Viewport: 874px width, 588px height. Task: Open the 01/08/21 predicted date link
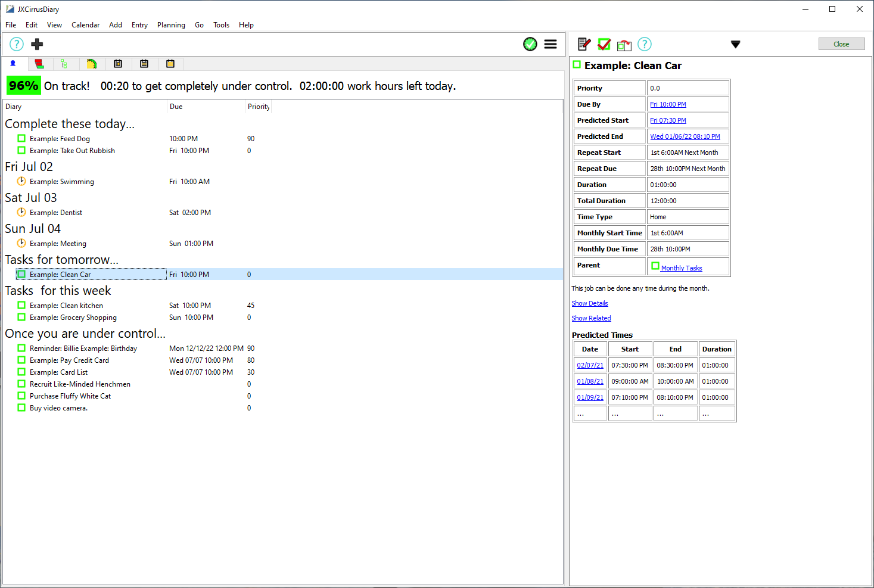tap(590, 381)
